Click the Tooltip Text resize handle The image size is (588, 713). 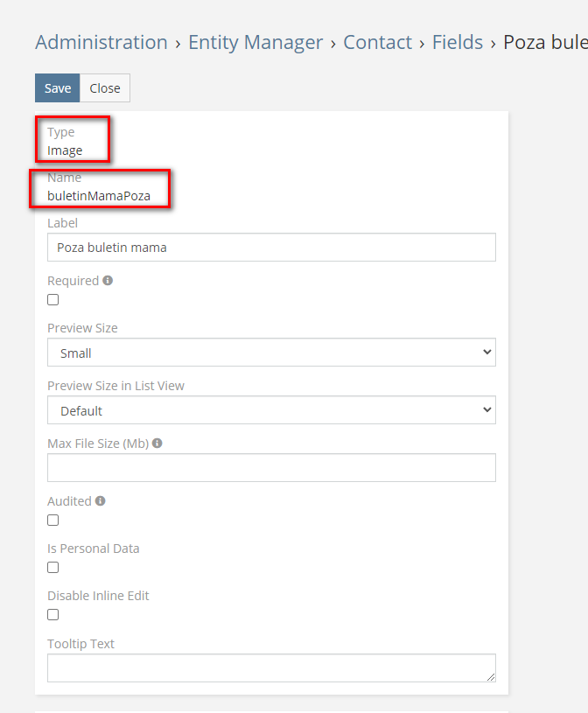491,677
